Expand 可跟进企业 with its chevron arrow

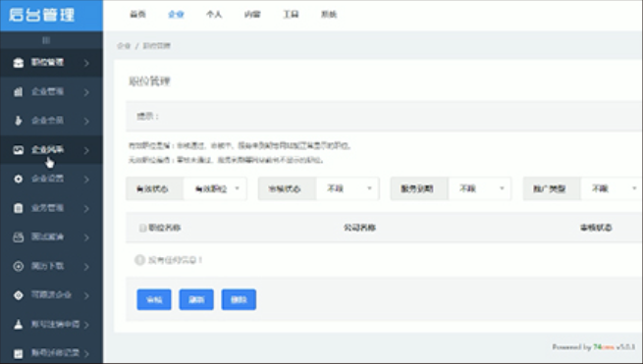[x=86, y=295]
